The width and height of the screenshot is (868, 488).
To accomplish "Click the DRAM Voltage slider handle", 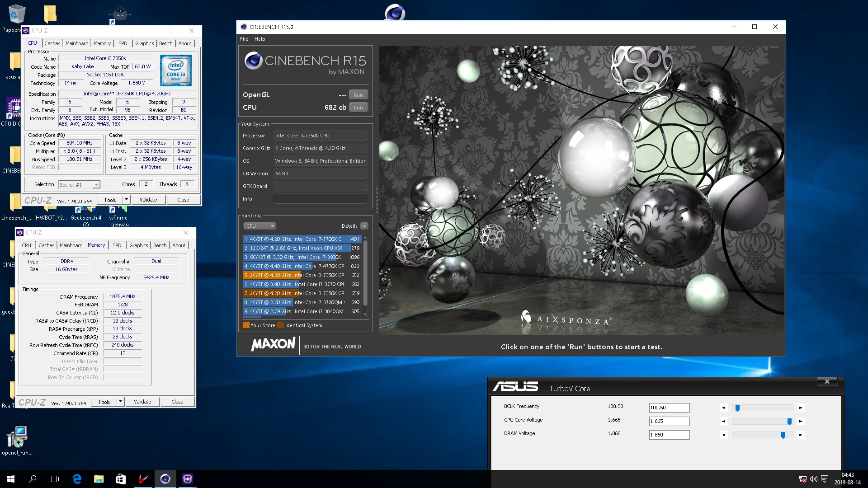I will point(783,435).
